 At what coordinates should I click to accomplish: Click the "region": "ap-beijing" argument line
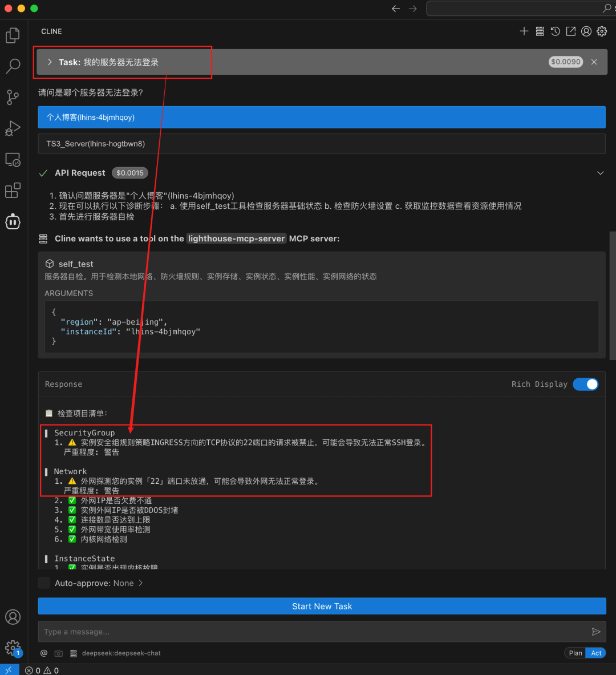(x=114, y=322)
